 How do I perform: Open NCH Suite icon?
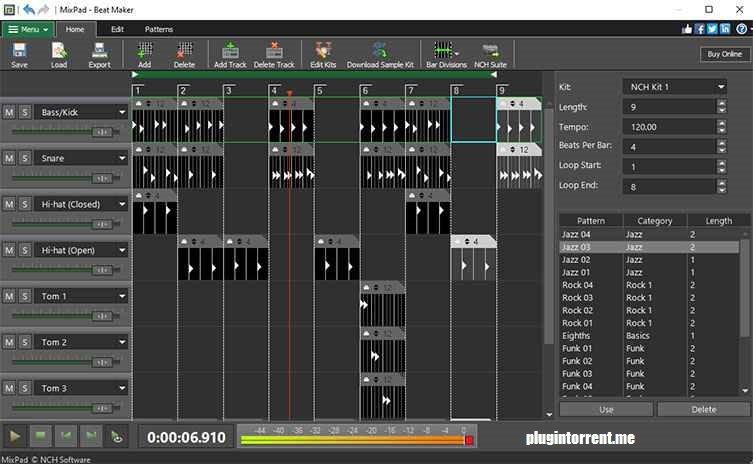tap(490, 54)
